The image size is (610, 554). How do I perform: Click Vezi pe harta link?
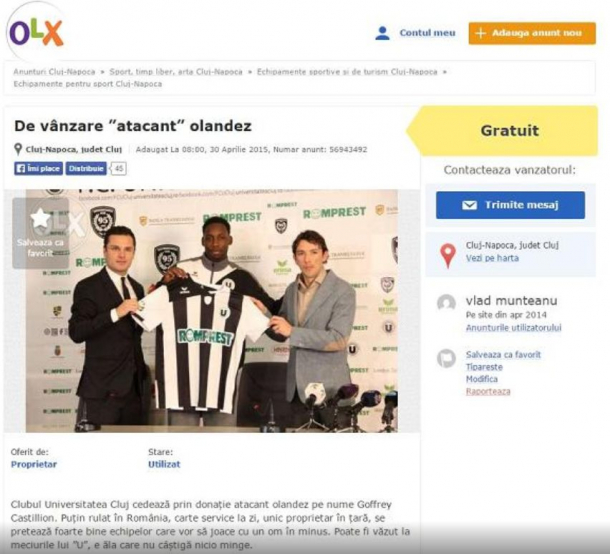click(492, 258)
